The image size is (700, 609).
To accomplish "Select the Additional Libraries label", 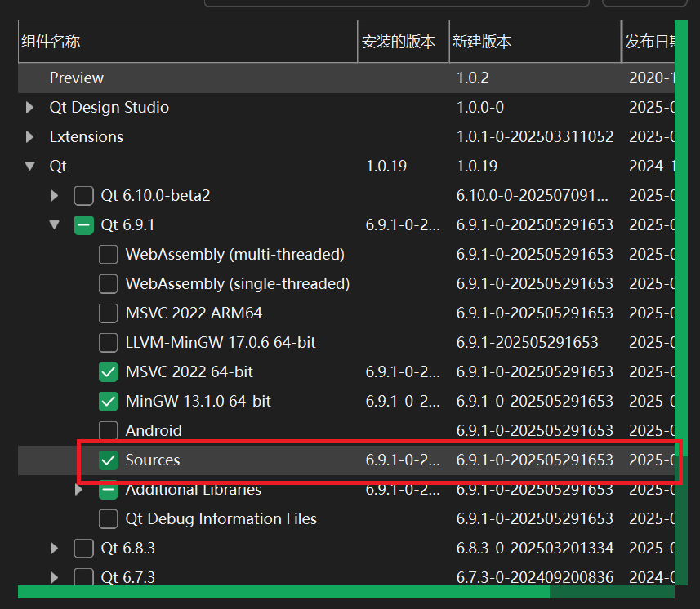I will click(194, 491).
